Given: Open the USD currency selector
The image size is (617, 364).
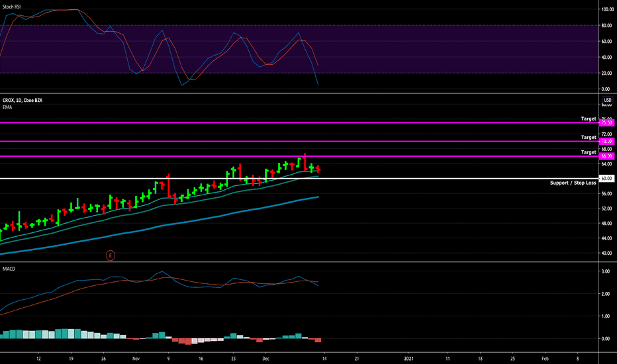Looking at the screenshot, I should (x=608, y=100).
